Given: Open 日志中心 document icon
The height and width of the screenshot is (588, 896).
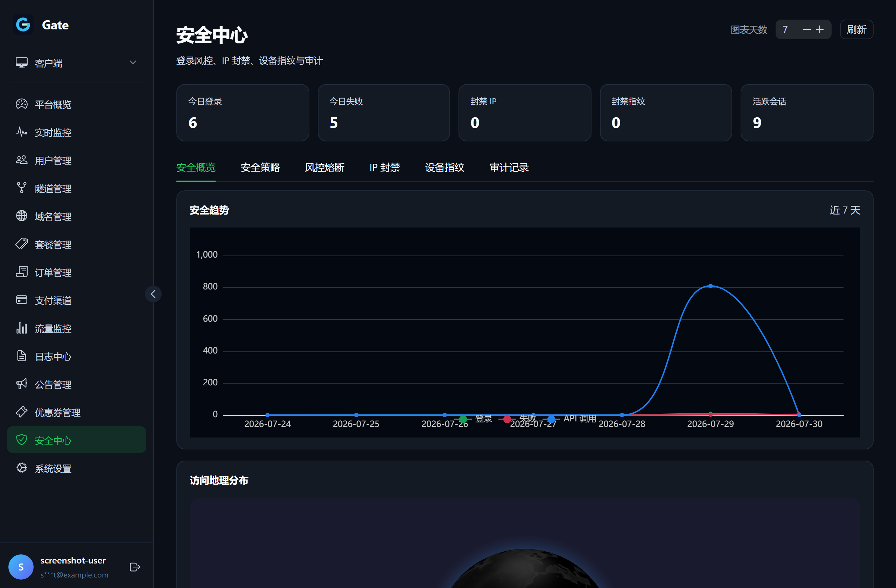Looking at the screenshot, I should pos(21,356).
